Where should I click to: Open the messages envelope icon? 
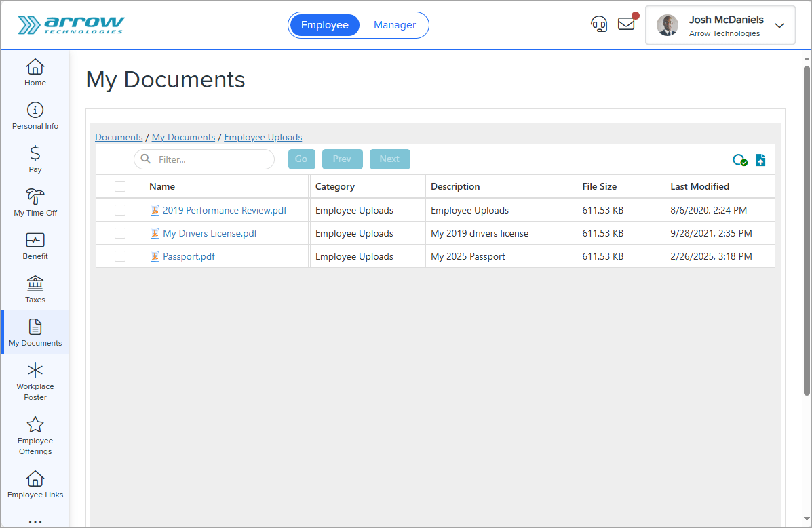point(626,24)
